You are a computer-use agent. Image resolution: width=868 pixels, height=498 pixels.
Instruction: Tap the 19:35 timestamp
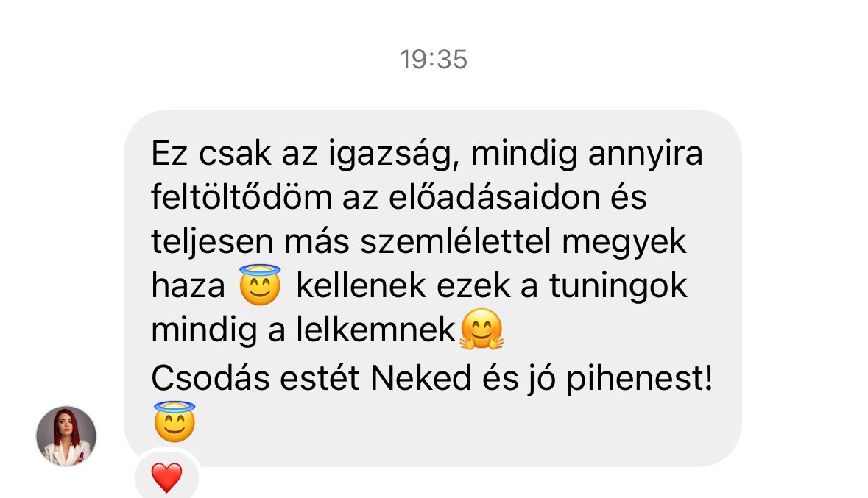point(434,59)
